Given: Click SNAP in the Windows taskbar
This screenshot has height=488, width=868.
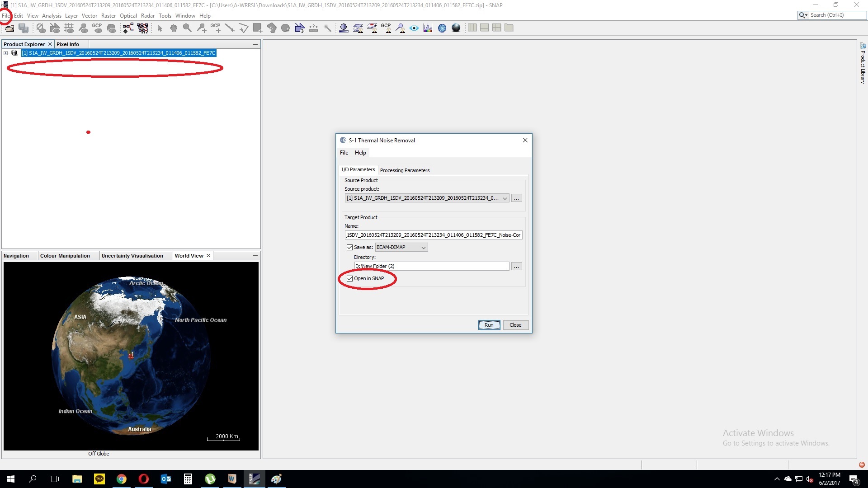Looking at the screenshot, I should (x=255, y=479).
